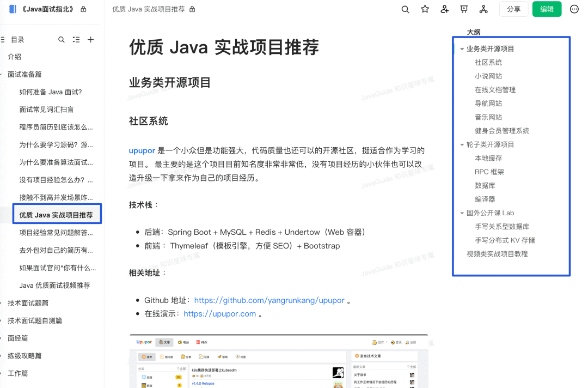The height and width of the screenshot is (388, 588).
Task: Jump to 本地缓存 in outline
Action: pos(488,159)
